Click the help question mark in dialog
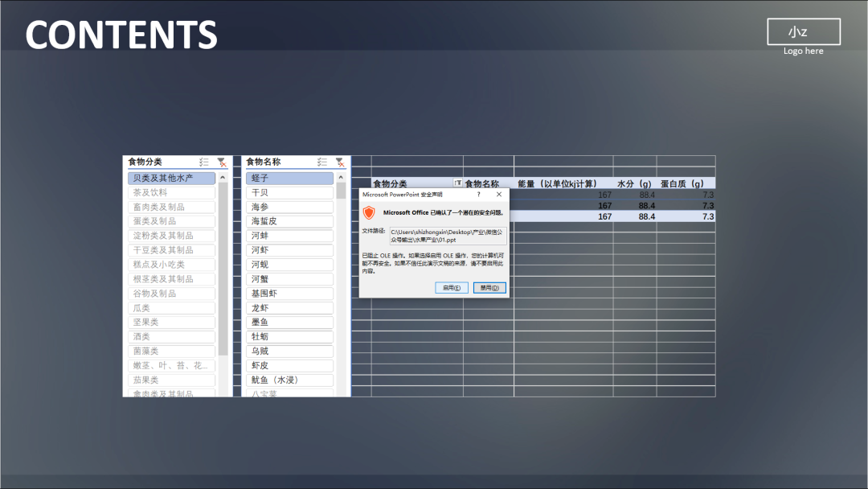This screenshot has height=489, width=868. click(479, 195)
